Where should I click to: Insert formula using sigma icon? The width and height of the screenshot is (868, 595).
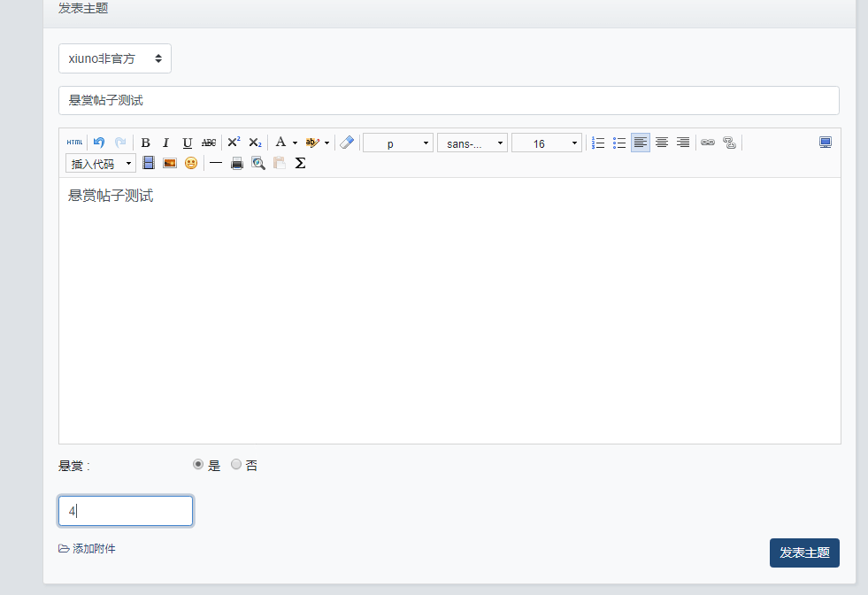pos(300,163)
